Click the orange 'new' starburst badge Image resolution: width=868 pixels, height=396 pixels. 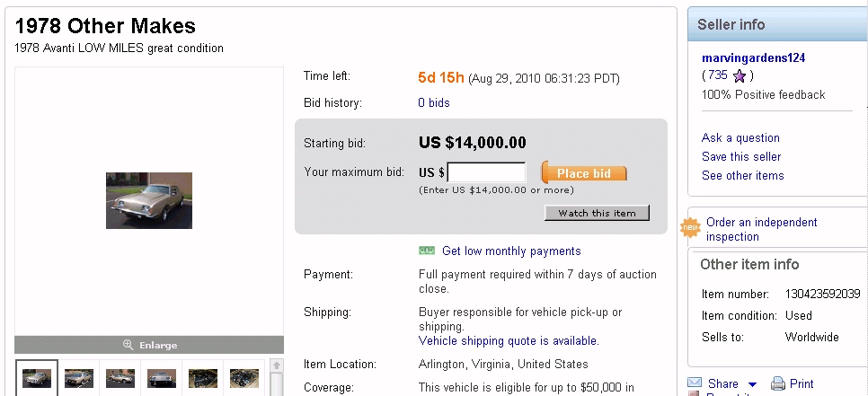pyautogui.click(x=690, y=228)
